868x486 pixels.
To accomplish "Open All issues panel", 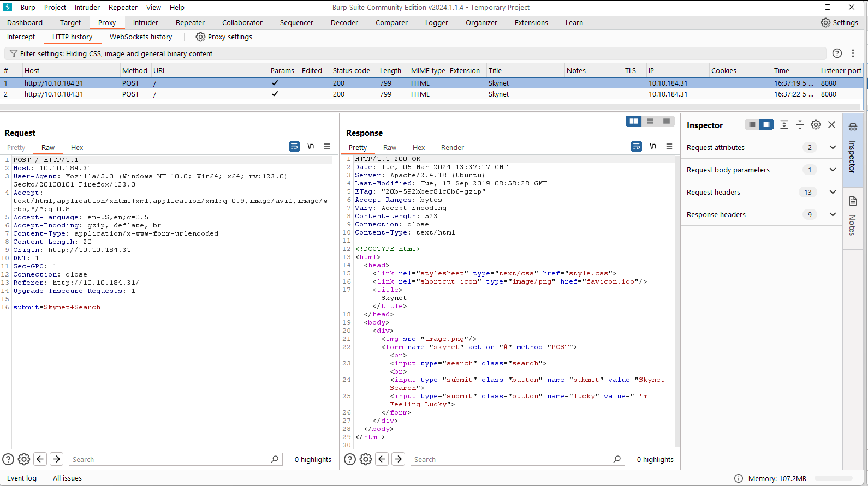I will coord(67,478).
